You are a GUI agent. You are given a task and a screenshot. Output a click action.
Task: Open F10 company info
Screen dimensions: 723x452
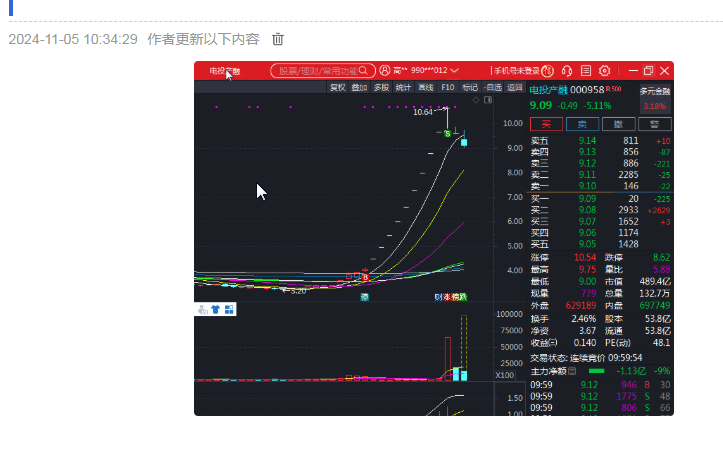point(448,87)
